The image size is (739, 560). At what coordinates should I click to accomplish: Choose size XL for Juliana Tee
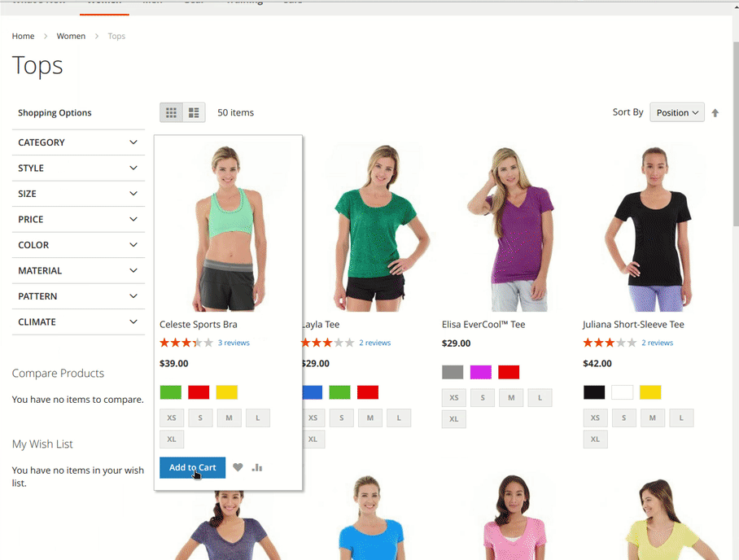(x=595, y=440)
